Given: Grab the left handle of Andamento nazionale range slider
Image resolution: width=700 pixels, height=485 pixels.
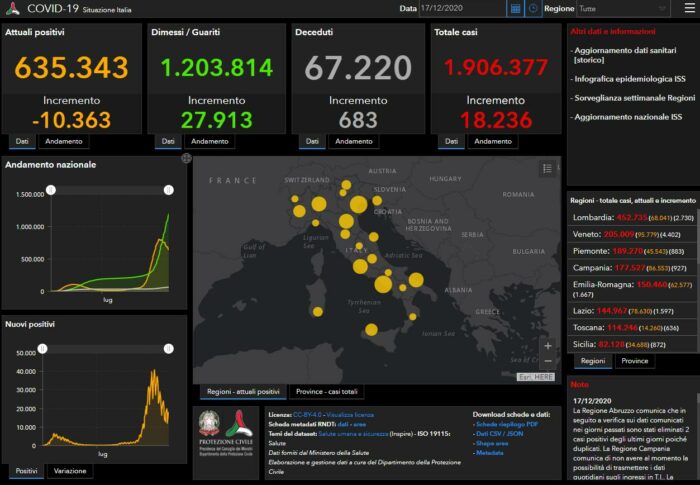Looking at the screenshot, I should tap(52, 189).
